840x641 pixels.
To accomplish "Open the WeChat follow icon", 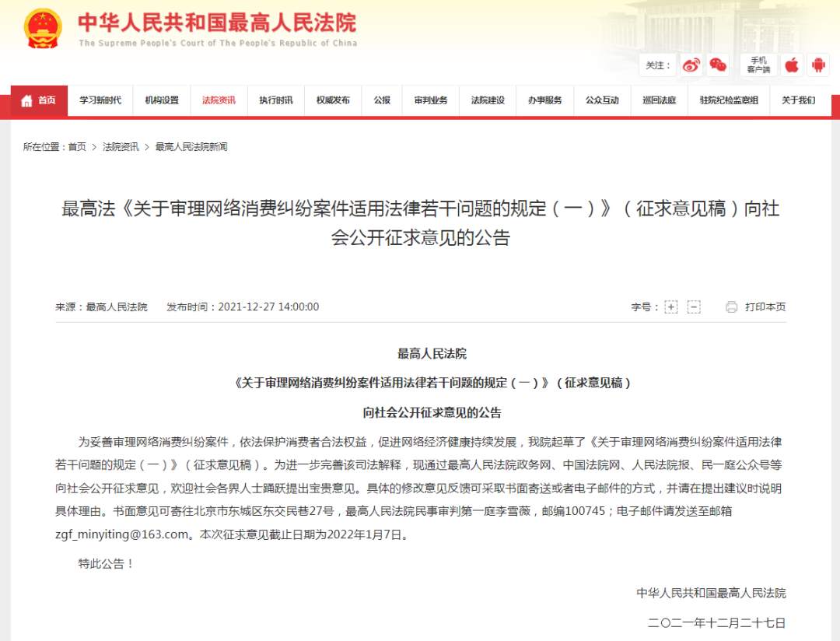I will tap(717, 65).
